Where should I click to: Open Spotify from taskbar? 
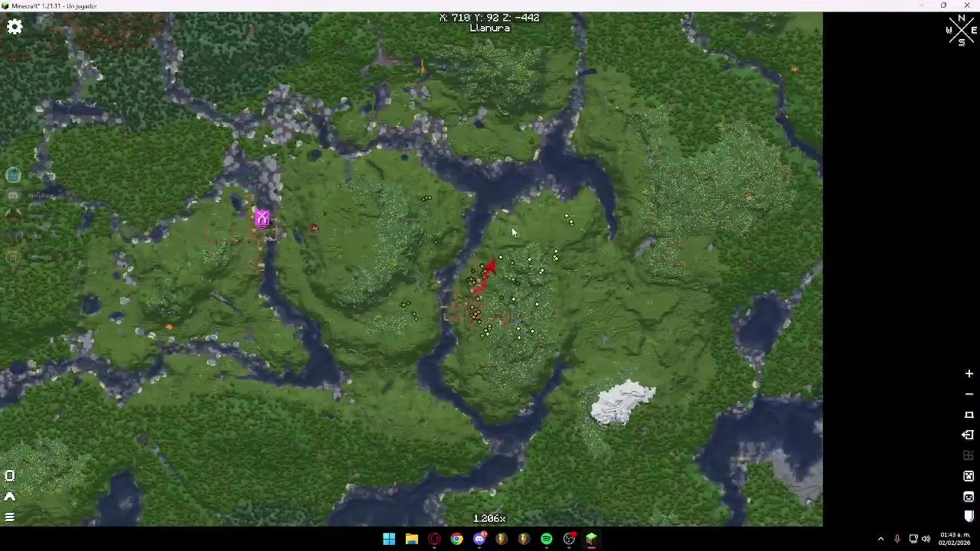[547, 539]
